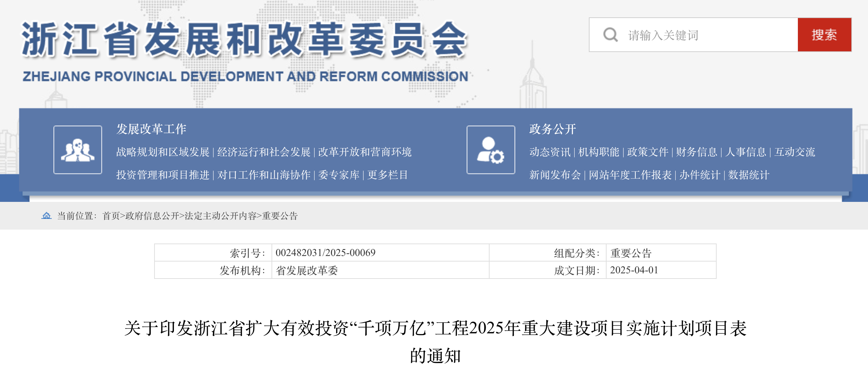Open 对口工作和山海协作 link
868x376 pixels.
[264, 175]
